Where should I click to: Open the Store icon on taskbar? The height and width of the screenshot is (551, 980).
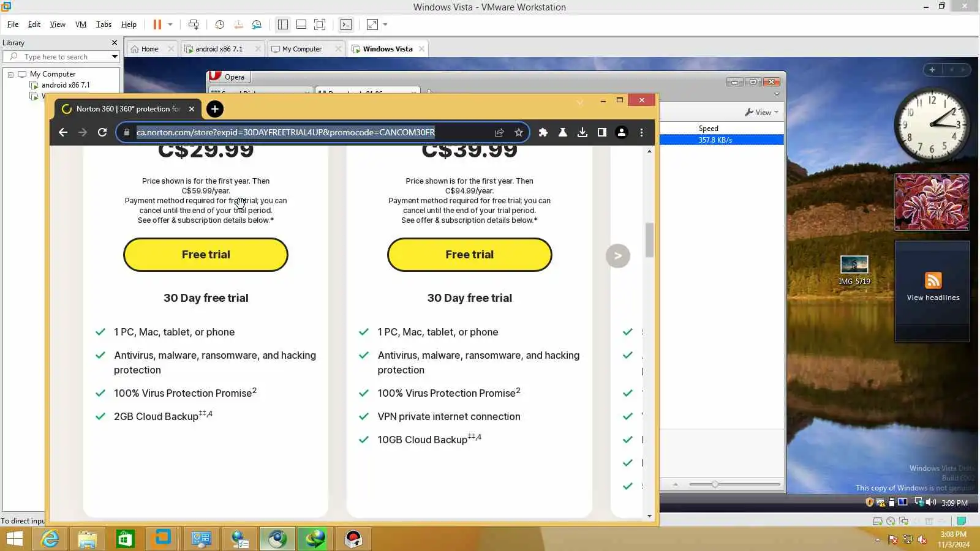125,539
